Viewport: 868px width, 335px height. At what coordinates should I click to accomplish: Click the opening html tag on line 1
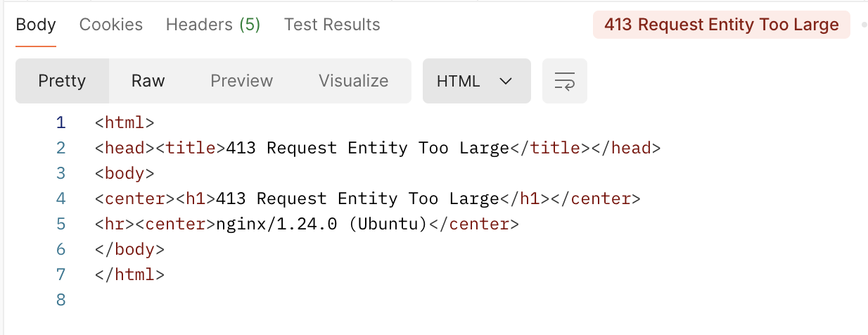[x=125, y=122]
